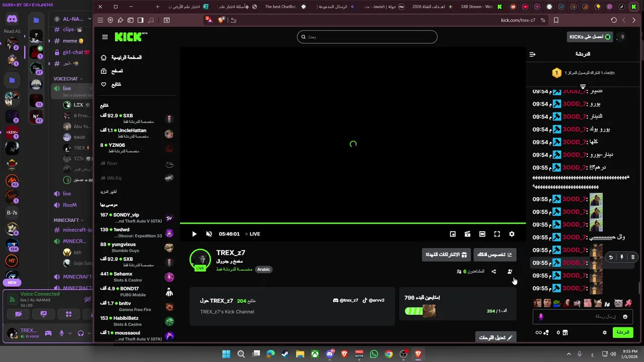Focus the Kick search field
This screenshot has height=362, width=644.
coord(367,37)
